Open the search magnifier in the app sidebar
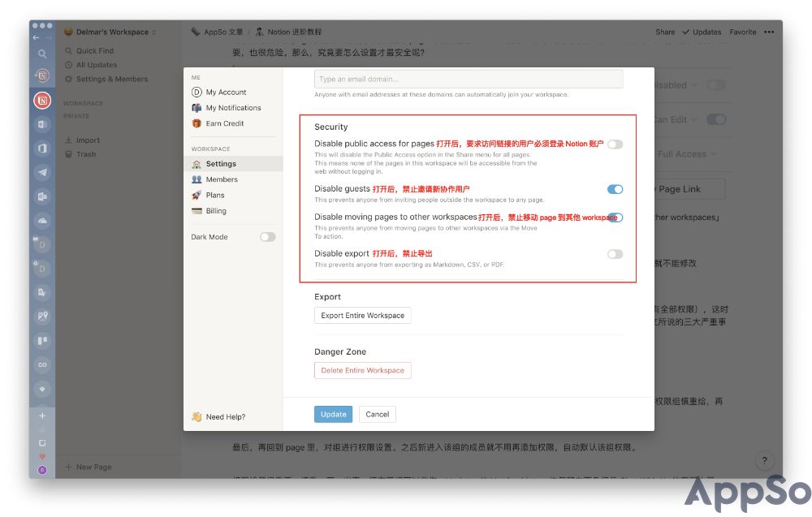812x517 pixels. pyautogui.click(x=42, y=54)
